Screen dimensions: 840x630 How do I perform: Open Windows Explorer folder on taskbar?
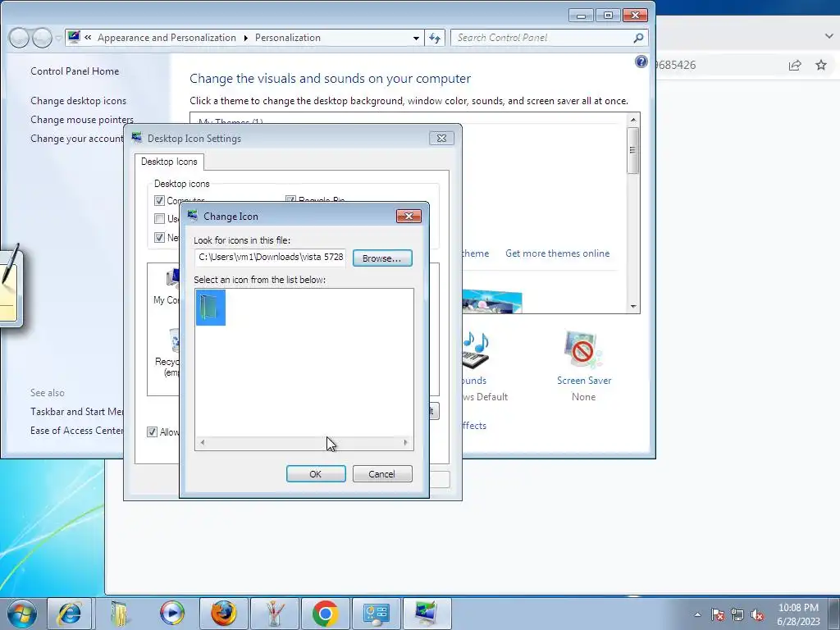click(x=120, y=614)
